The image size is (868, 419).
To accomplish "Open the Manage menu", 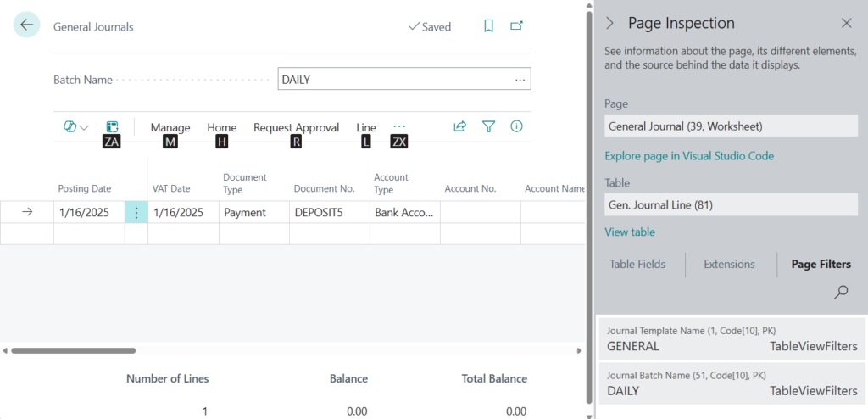I will [170, 127].
